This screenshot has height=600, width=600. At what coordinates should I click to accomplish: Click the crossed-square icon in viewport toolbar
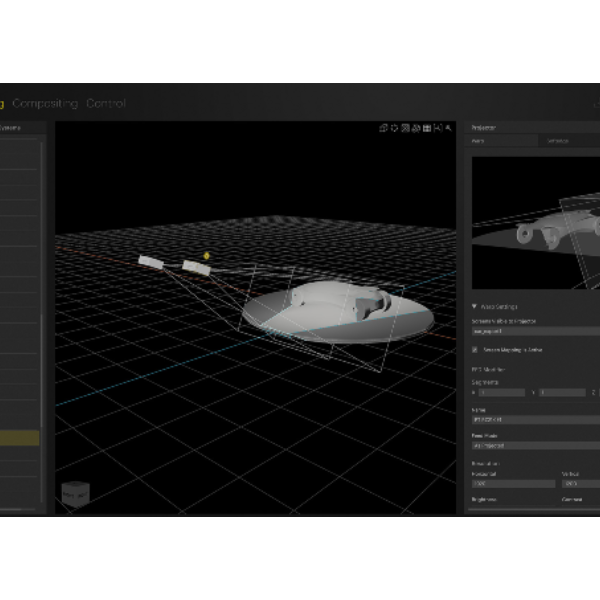(x=405, y=128)
